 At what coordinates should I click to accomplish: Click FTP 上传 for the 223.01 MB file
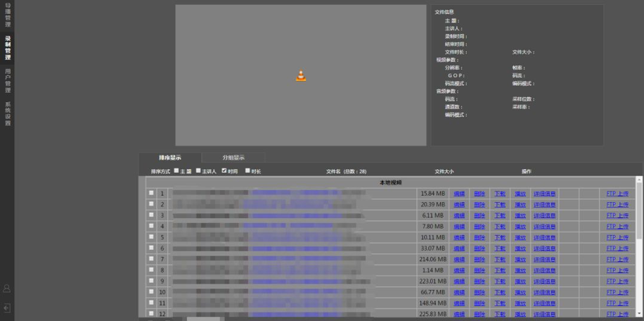tap(617, 281)
